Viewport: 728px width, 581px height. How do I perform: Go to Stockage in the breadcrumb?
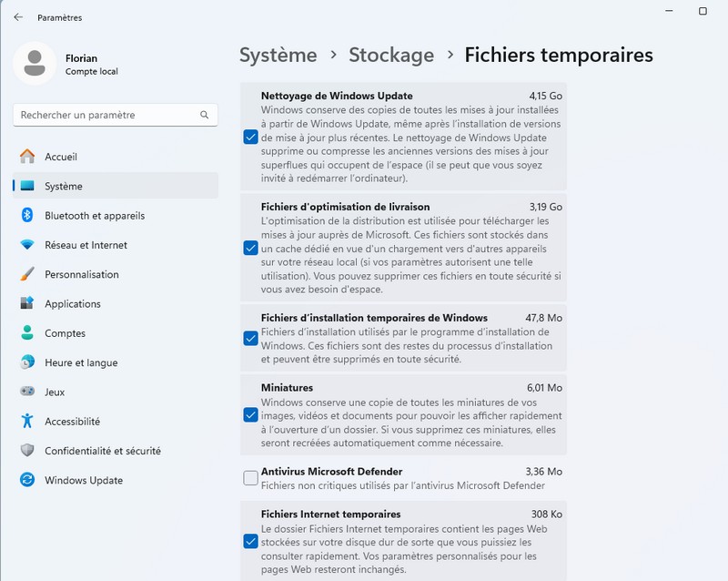point(391,55)
